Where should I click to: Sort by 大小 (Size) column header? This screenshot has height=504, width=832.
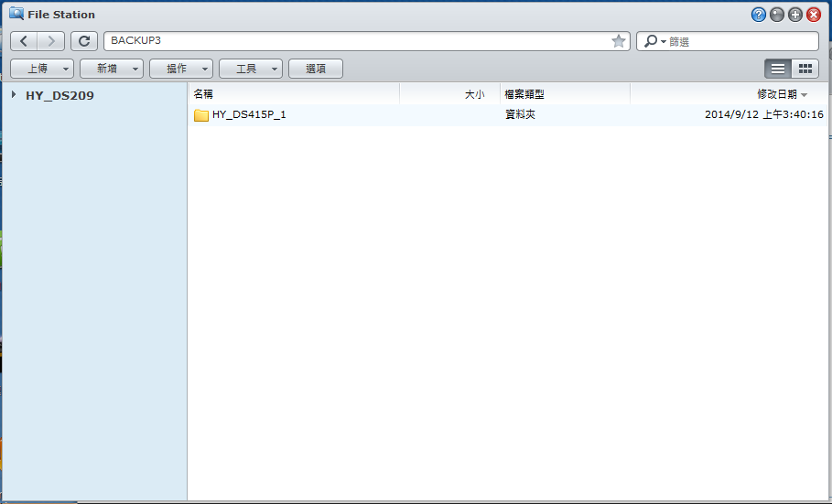point(450,94)
